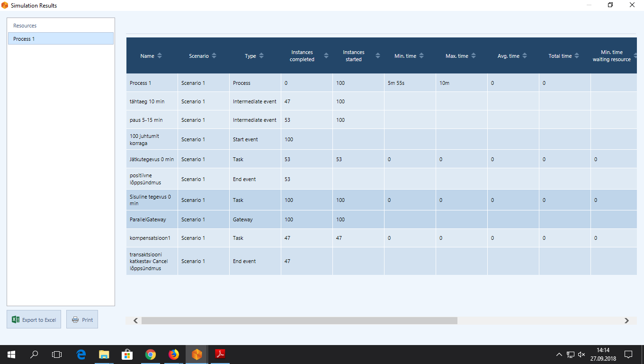Show hidden system tray icons
Screen dimensions: 644x364
click(559, 355)
